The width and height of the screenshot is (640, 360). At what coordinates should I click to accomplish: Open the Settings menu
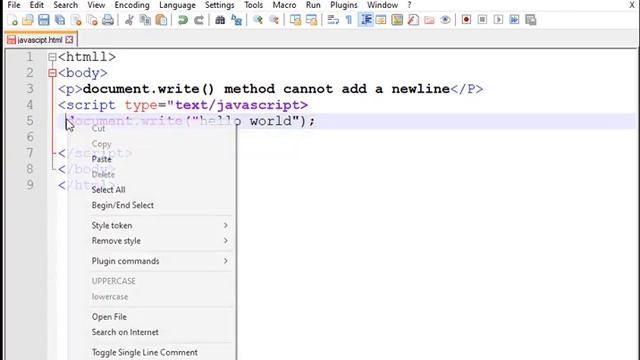220,5
